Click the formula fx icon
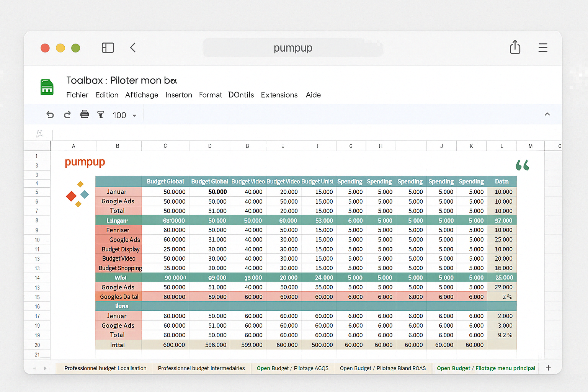The height and width of the screenshot is (392, 588). click(x=39, y=134)
